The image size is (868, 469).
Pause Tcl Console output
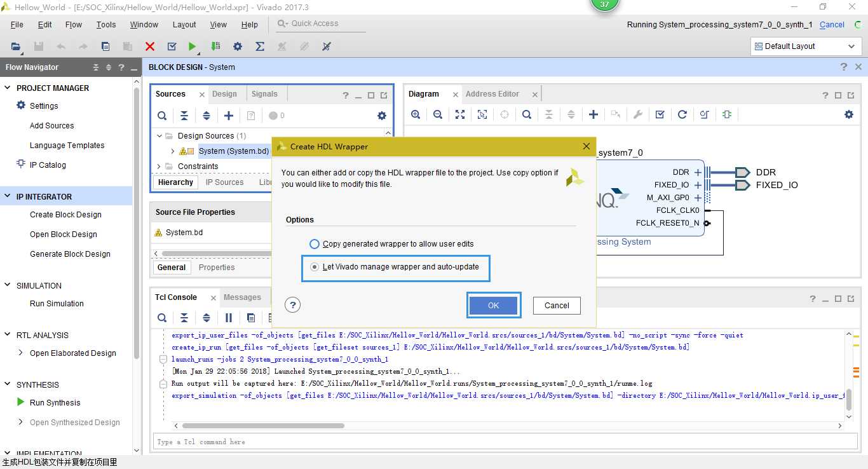pyautogui.click(x=229, y=318)
